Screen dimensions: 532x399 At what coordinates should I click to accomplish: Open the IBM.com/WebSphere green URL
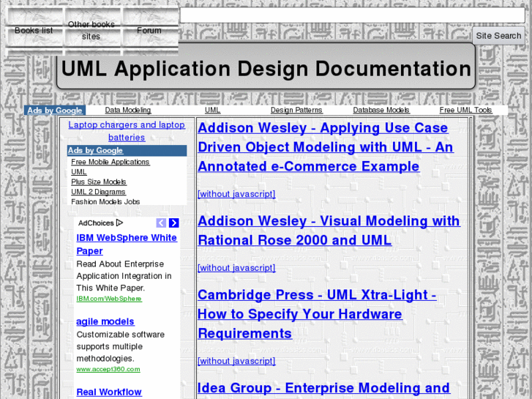[109, 299]
